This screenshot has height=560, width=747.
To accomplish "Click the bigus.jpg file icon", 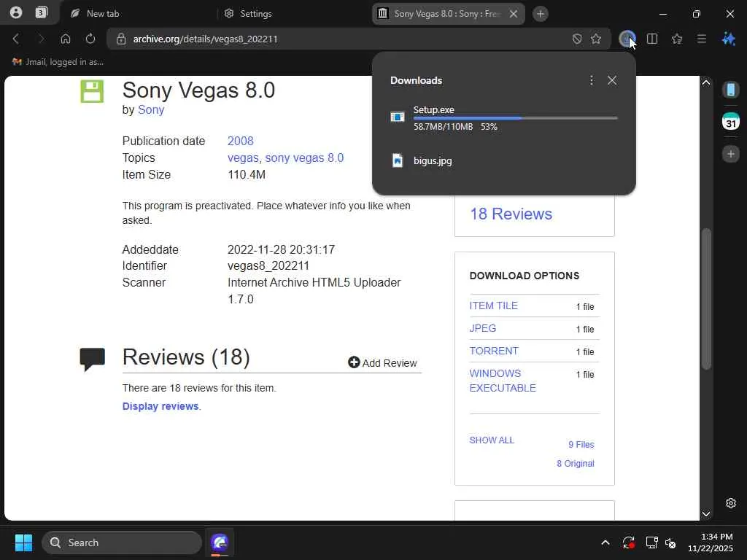I will coord(398,160).
